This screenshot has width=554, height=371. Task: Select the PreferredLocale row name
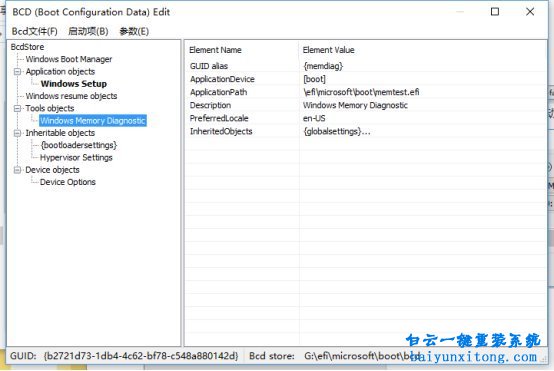219,118
